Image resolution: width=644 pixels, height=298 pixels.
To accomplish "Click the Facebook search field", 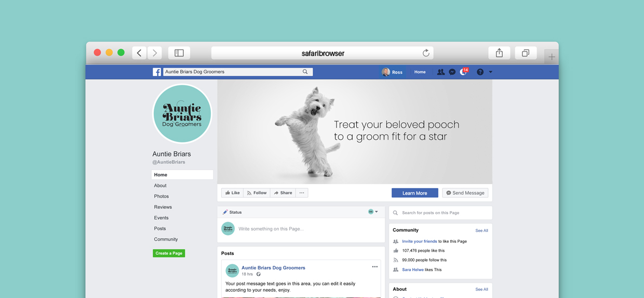I will 238,72.
